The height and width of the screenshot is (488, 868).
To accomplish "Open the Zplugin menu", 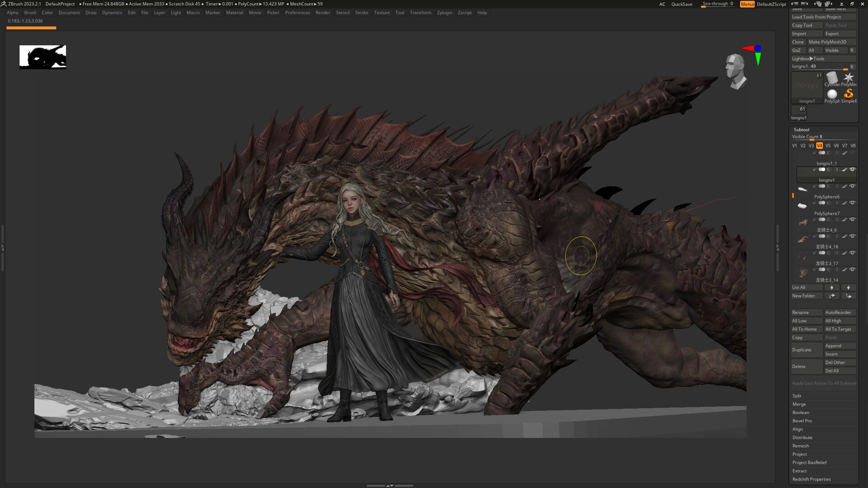I will tap(444, 13).
